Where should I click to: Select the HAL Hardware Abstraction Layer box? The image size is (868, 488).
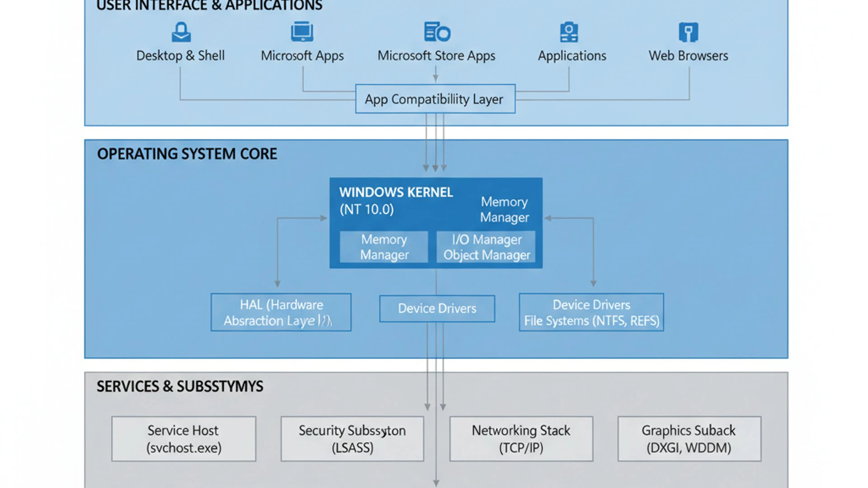click(x=281, y=312)
